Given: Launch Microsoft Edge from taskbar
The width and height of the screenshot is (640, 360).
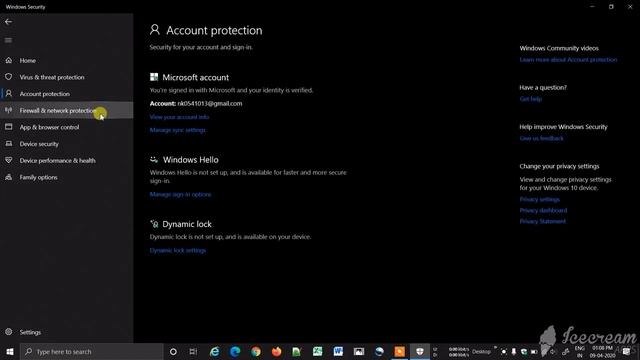Looking at the screenshot, I should (235, 351).
